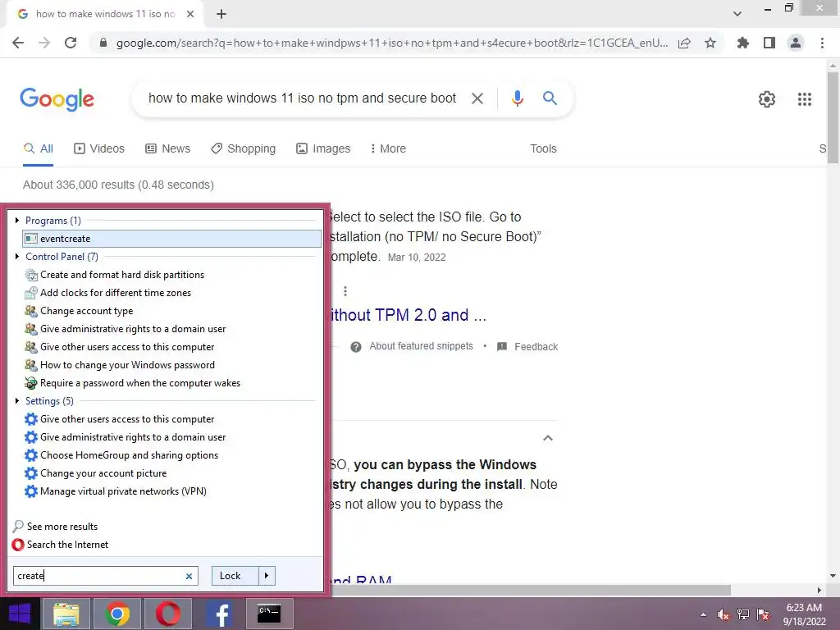840x630 pixels.
Task: Send Feedback on featured snippet
Action: tap(527, 347)
